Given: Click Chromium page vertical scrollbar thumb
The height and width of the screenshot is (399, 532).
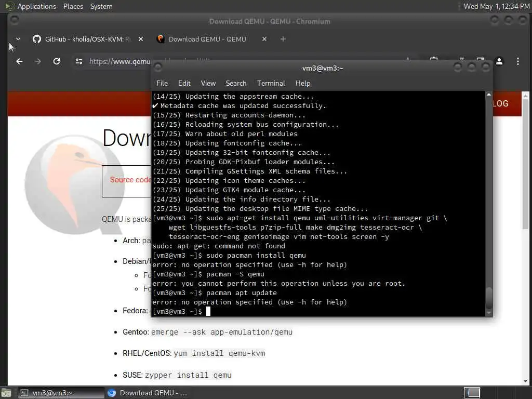Looking at the screenshot, I should tap(525, 163).
